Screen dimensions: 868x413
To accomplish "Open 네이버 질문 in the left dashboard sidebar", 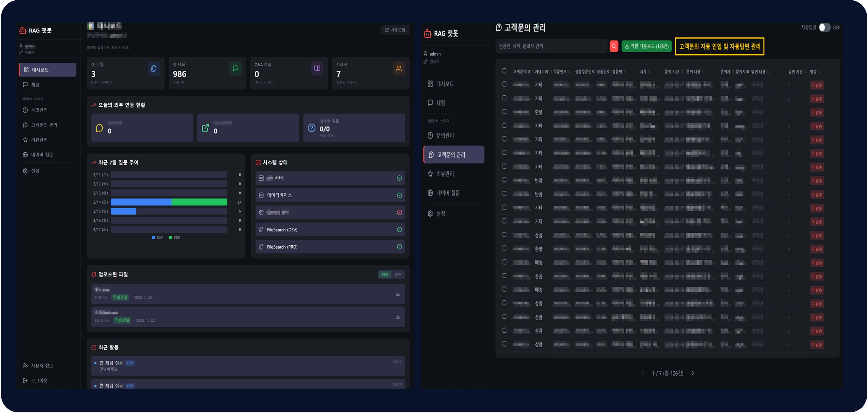I will 48,155.
